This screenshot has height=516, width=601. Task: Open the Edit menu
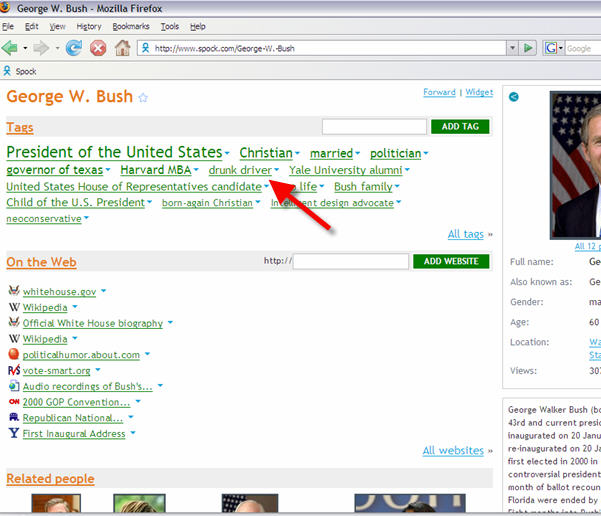click(31, 26)
